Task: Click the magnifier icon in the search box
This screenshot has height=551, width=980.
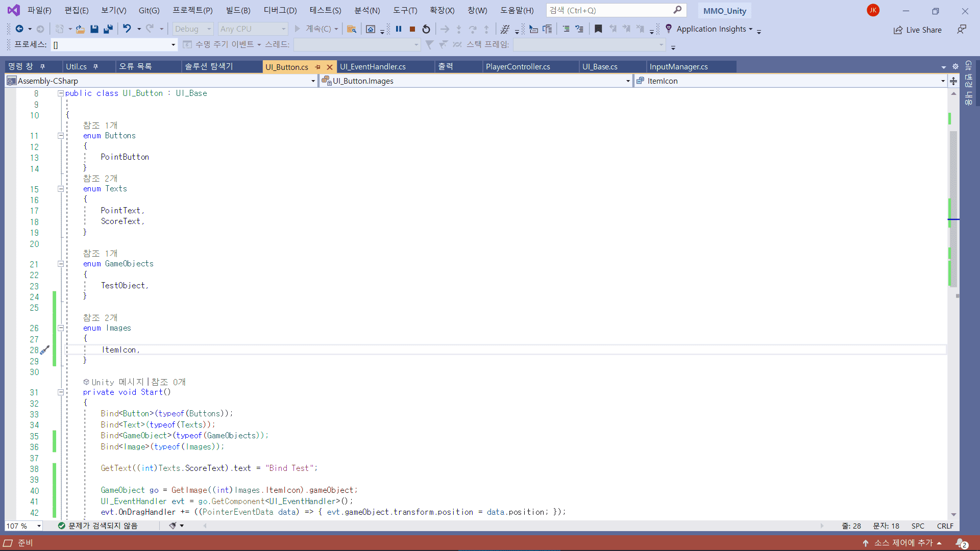Action: tap(677, 10)
